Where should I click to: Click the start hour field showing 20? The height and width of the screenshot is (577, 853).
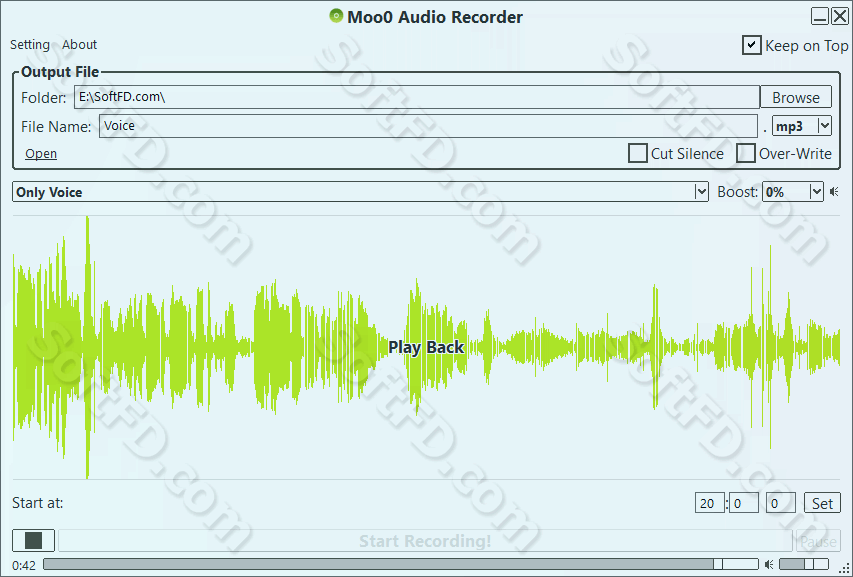pos(709,503)
